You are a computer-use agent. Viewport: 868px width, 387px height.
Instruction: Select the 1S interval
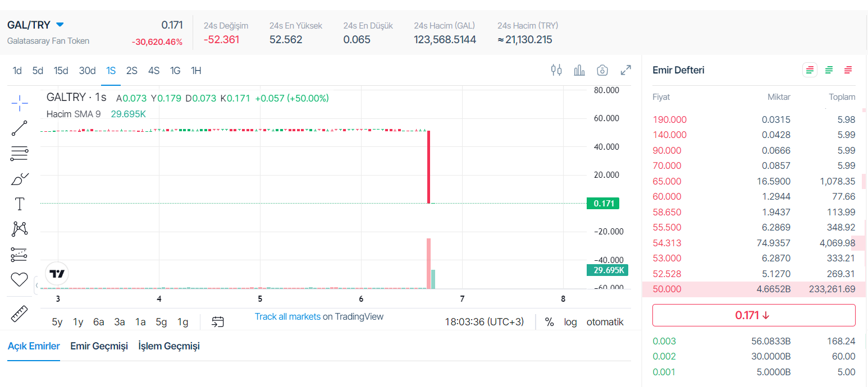(111, 71)
